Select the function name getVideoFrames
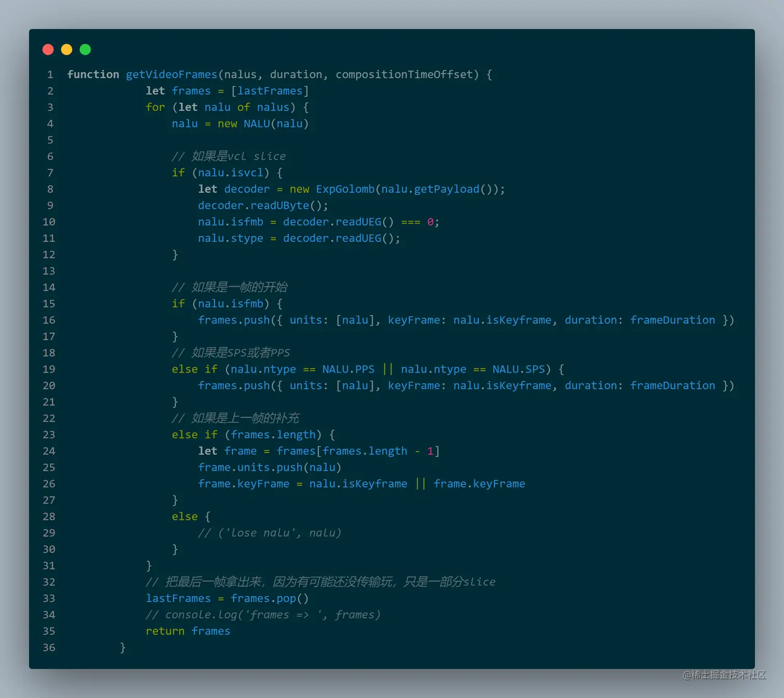Viewport: 784px width, 698px height. pos(171,74)
